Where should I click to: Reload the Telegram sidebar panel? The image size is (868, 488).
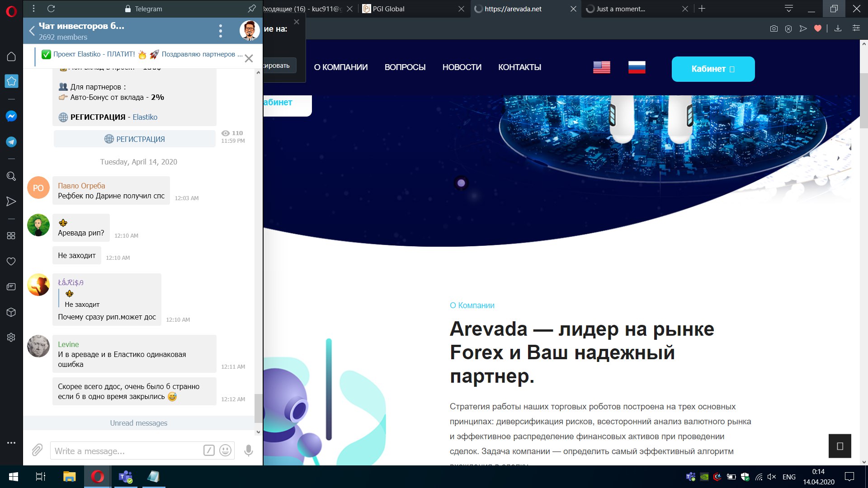click(51, 9)
